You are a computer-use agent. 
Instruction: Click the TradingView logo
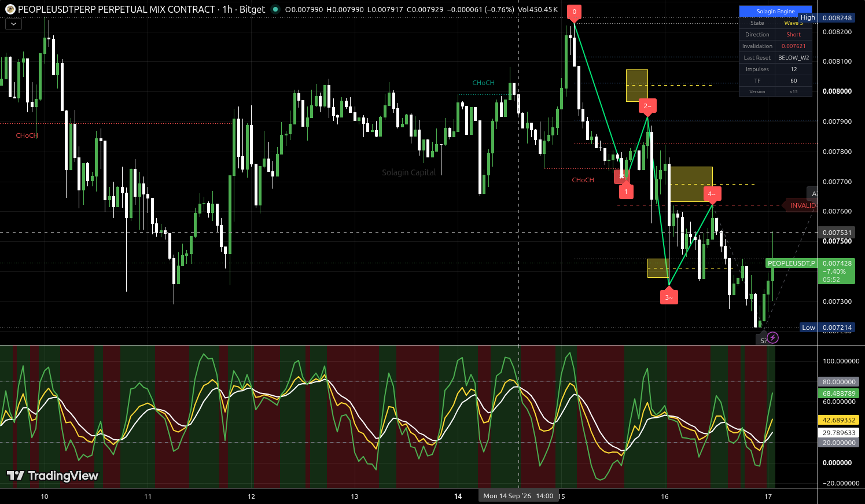click(53, 476)
